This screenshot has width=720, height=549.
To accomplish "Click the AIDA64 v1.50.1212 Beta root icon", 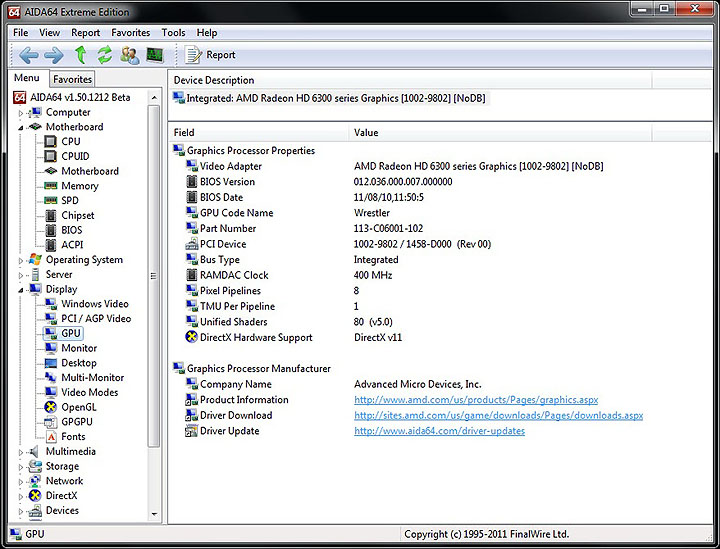I will coord(19,97).
